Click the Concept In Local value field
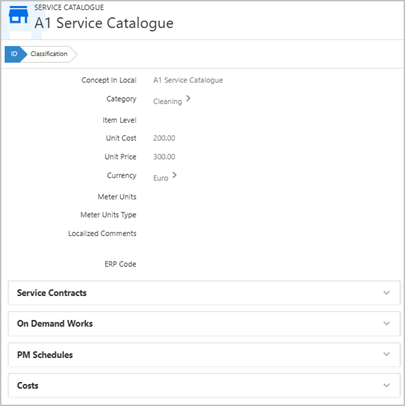The image size is (405, 406). tap(188, 80)
